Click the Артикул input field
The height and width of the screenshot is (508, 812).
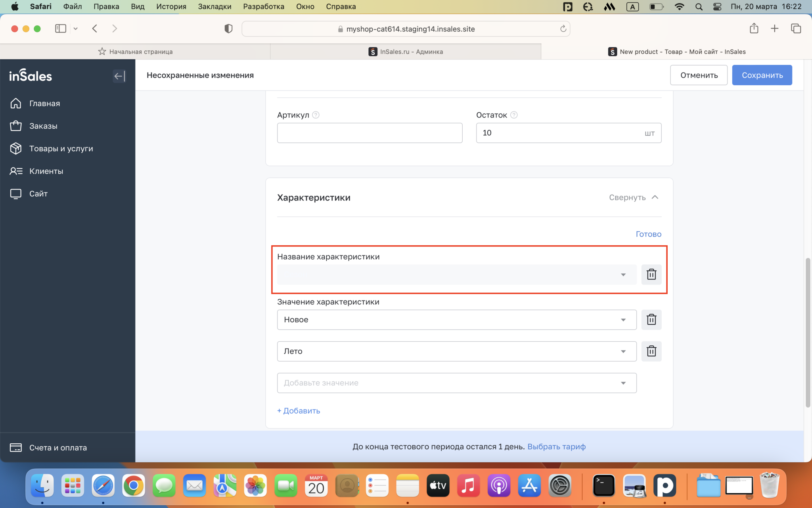click(370, 133)
